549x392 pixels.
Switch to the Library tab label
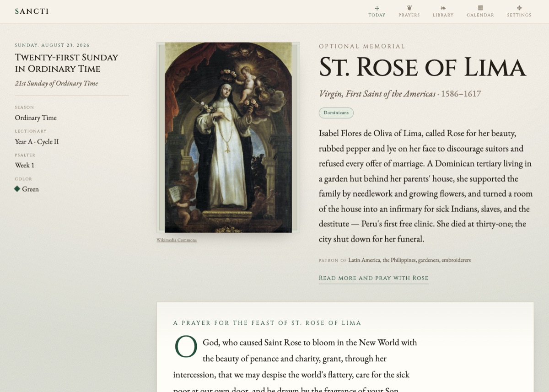tap(443, 15)
